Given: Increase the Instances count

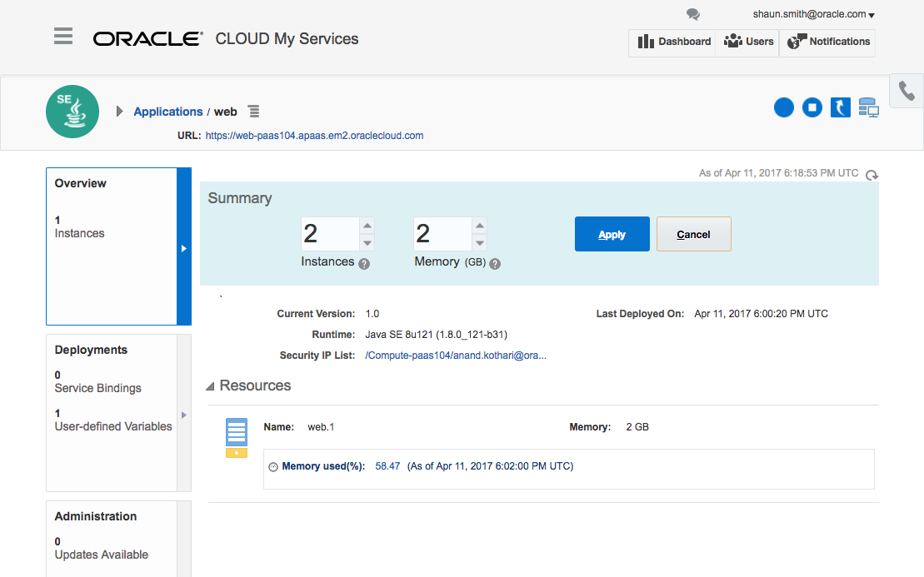Looking at the screenshot, I should coord(367,226).
